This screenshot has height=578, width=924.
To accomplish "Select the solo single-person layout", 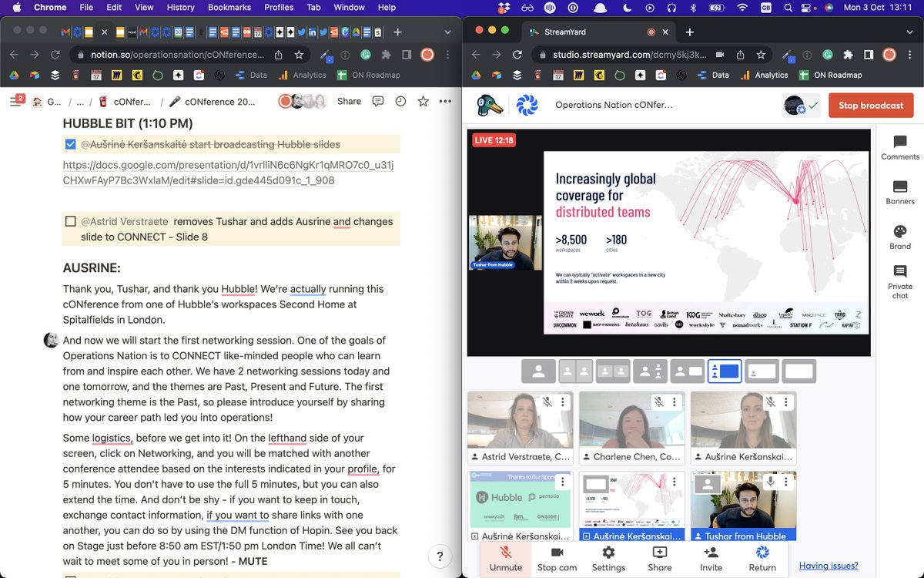I will [538, 371].
